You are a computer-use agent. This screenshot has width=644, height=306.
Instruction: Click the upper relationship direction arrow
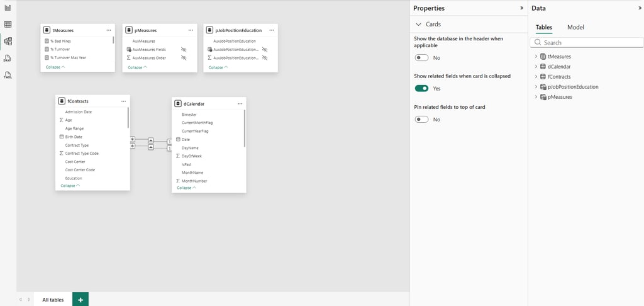click(x=151, y=139)
